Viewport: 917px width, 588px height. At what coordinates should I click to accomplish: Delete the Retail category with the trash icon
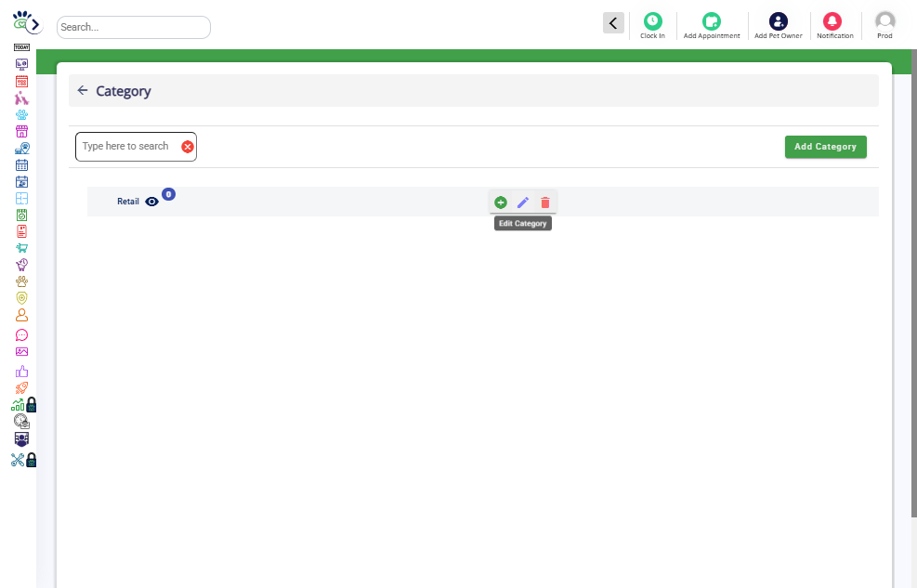[x=545, y=203]
